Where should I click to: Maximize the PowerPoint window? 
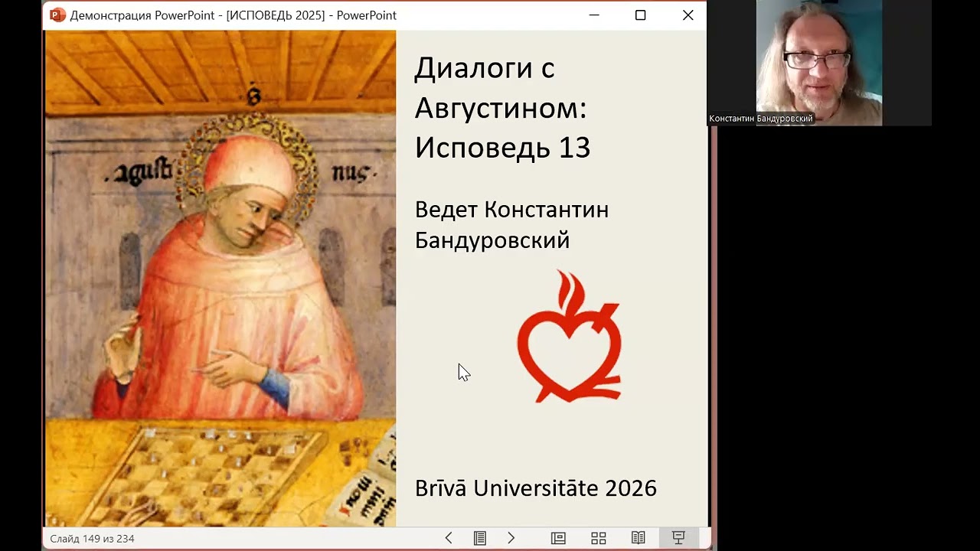pos(640,15)
